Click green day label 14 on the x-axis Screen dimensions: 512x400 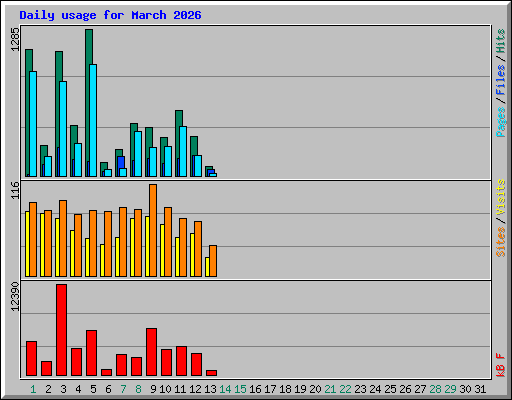click(225, 389)
